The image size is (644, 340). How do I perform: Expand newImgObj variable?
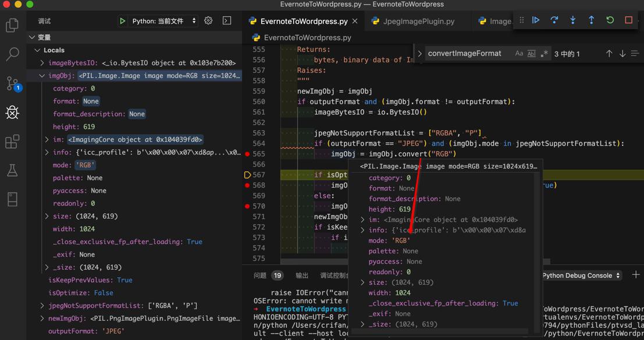(x=42, y=318)
